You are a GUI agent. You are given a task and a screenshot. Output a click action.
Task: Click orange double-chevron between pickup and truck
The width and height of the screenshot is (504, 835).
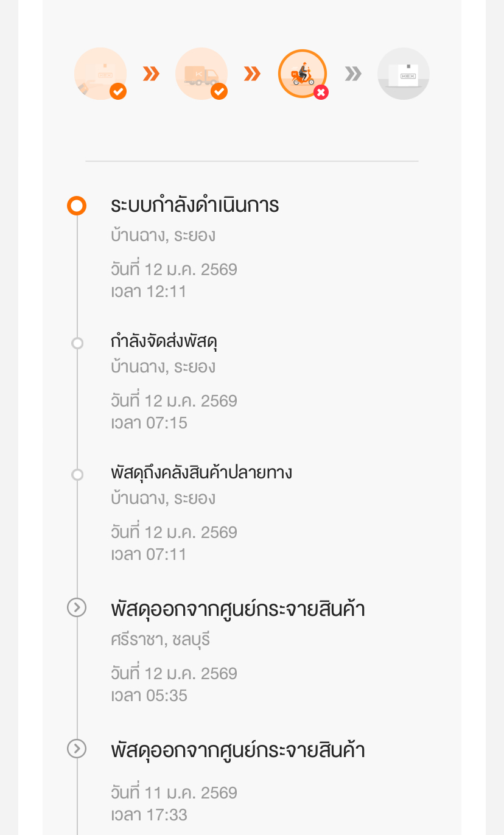click(151, 74)
